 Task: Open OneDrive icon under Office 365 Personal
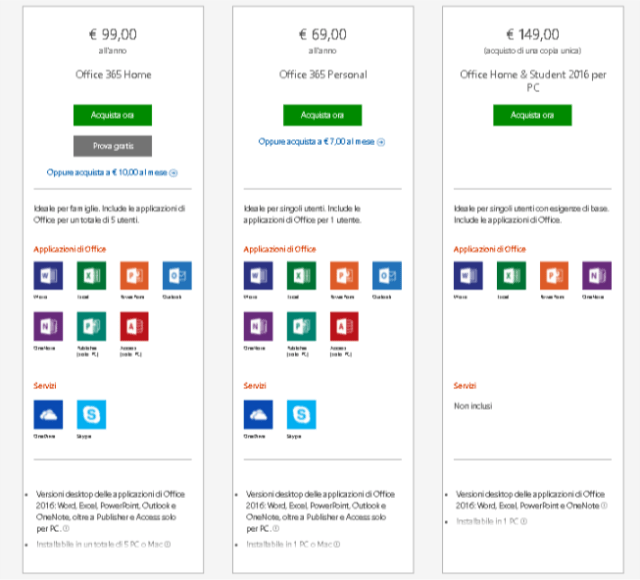coord(258,414)
